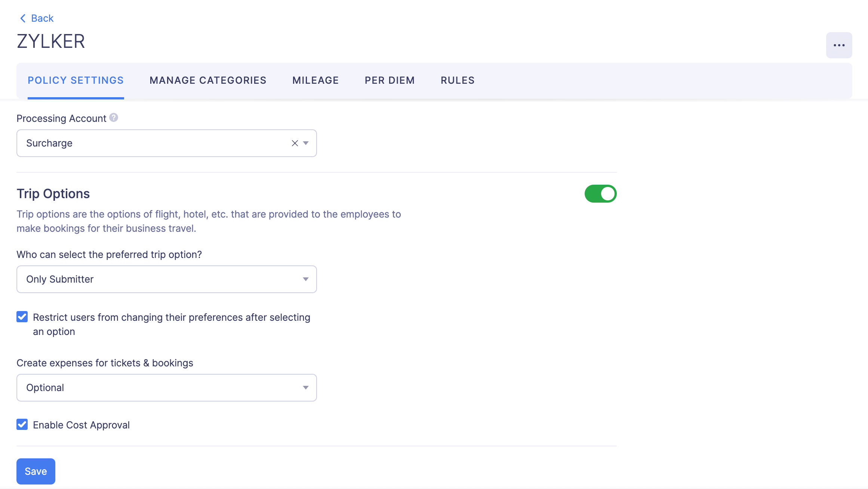
Task: Uncheck Enable Cost Approval
Action: [22, 424]
